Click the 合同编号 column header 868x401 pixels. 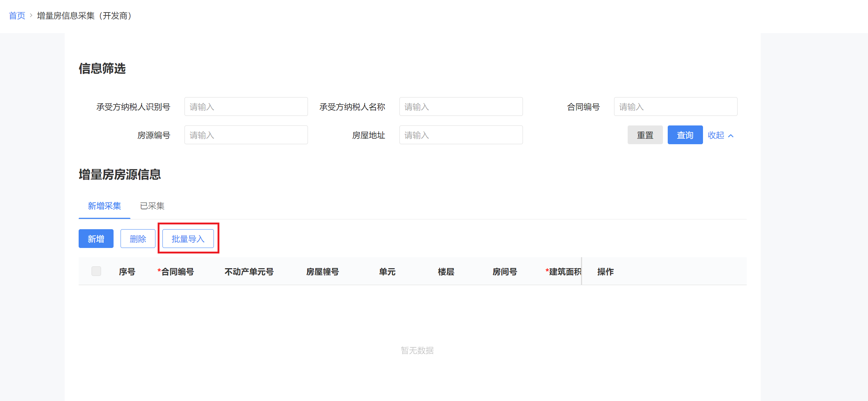pos(177,272)
